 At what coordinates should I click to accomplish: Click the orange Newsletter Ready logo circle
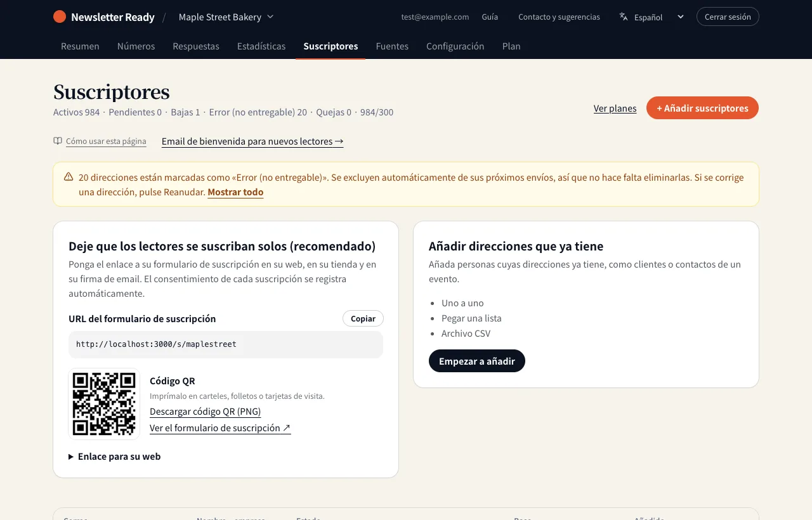point(60,17)
